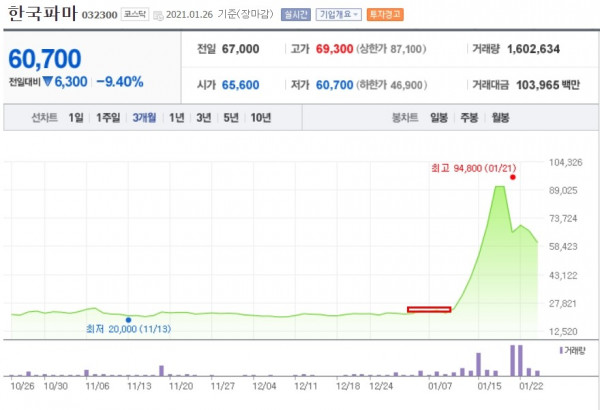The height and width of the screenshot is (410, 600).
Task: Switch to 주봉 weekly candle chart
Action: tap(469, 118)
